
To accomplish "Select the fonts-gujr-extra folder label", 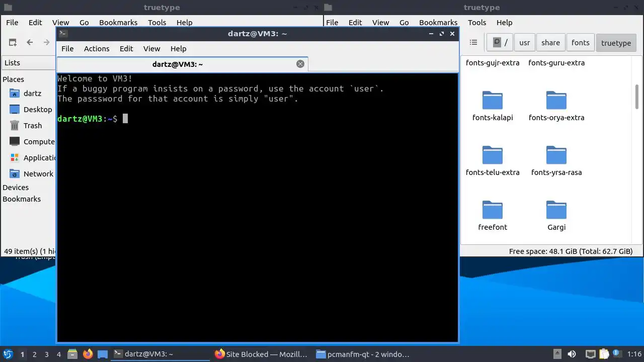I will (x=493, y=63).
